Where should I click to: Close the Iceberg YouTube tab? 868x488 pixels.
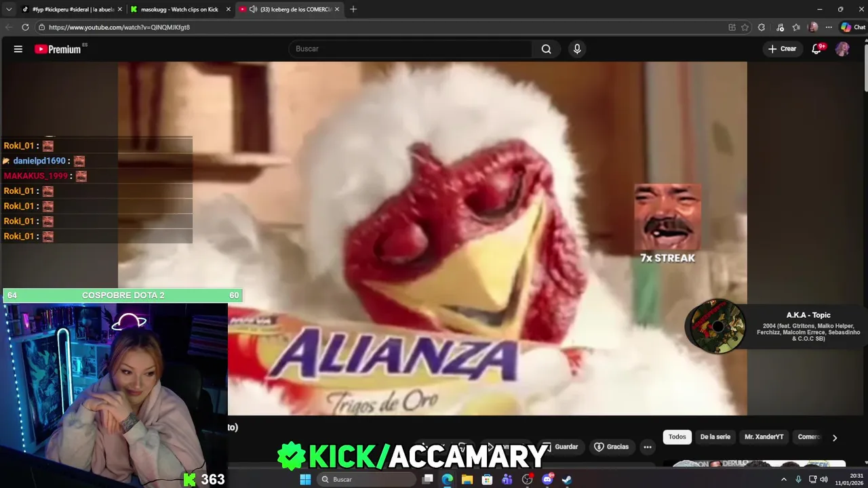(337, 9)
